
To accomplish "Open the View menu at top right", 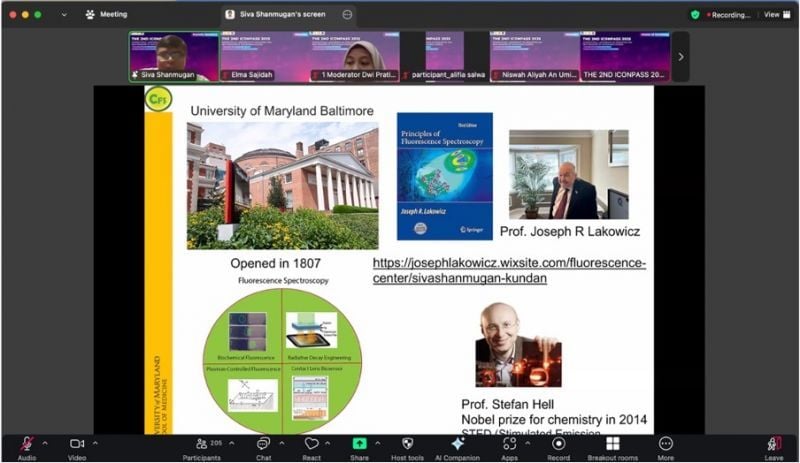I will 772,15.
